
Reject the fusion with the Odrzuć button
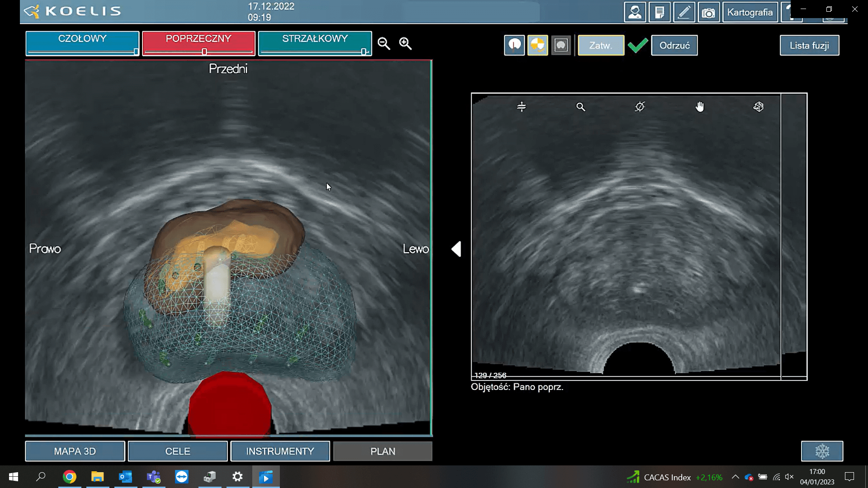pos(674,45)
